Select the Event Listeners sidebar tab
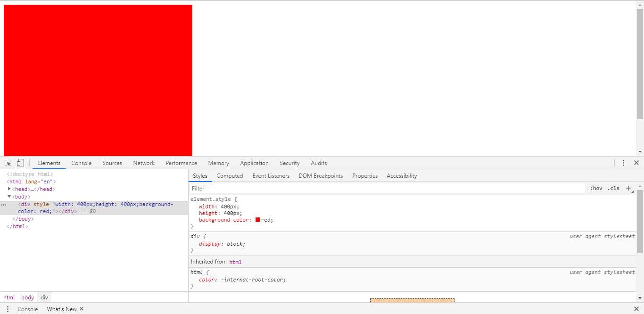Image resolution: width=644 pixels, height=314 pixels. pos(271,176)
